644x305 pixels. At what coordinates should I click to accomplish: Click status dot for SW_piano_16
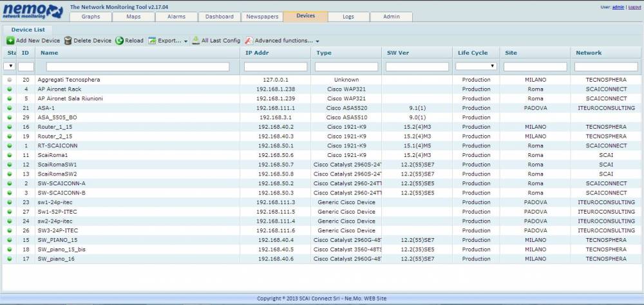point(10,259)
